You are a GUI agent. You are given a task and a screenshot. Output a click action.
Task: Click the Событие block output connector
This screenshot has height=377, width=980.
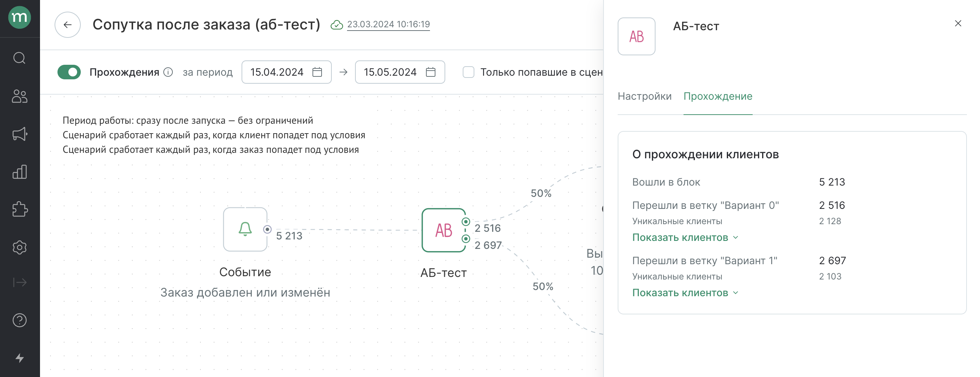coord(267,229)
